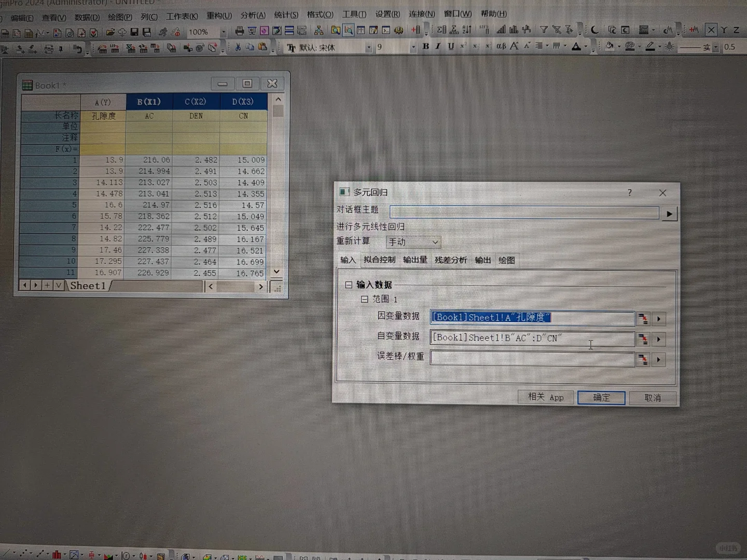Toggle italic text formatting

point(438,47)
